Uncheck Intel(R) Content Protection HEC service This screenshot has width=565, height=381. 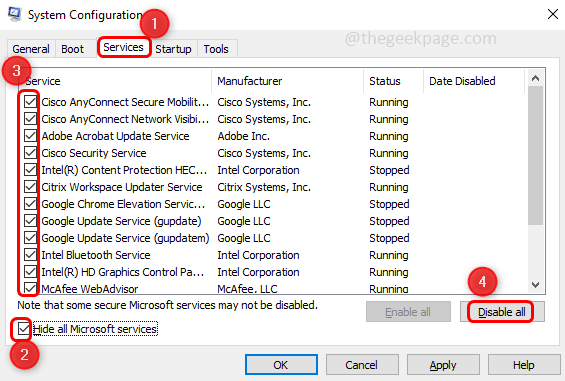tap(30, 169)
